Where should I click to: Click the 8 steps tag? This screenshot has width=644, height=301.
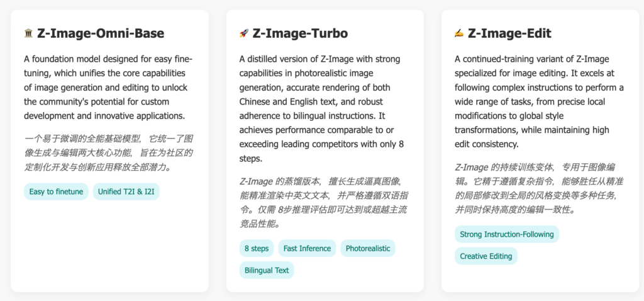pyautogui.click(x=257, y=248)
